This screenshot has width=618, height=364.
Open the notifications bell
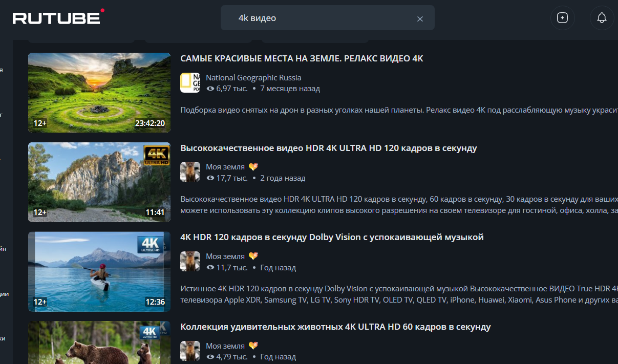tap(602, 18)
